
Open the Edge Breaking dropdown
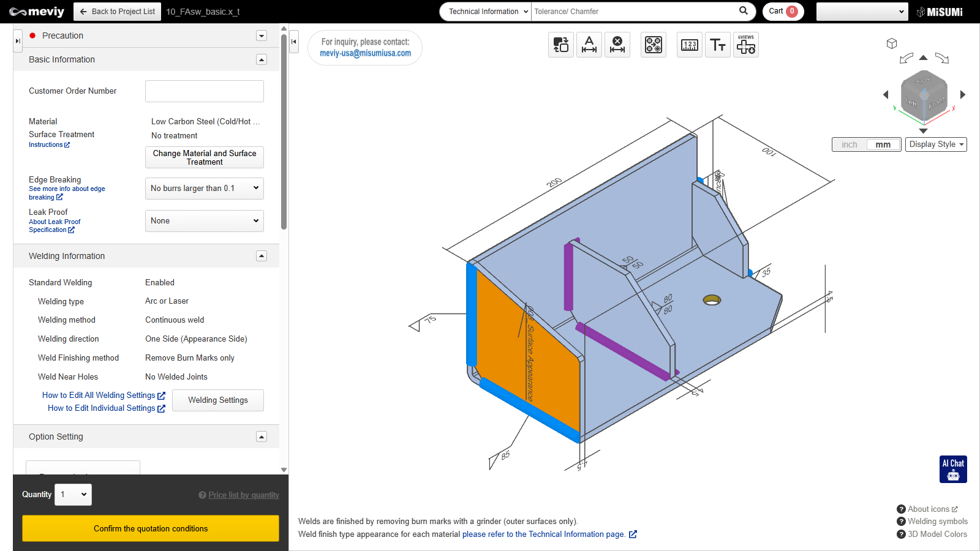click(204, 189)
